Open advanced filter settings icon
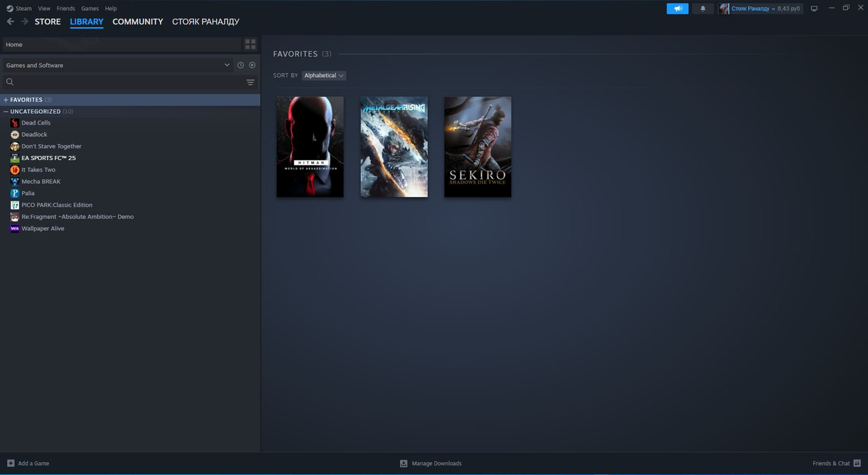Screen dimensions: 868x475 coord(250,82)
